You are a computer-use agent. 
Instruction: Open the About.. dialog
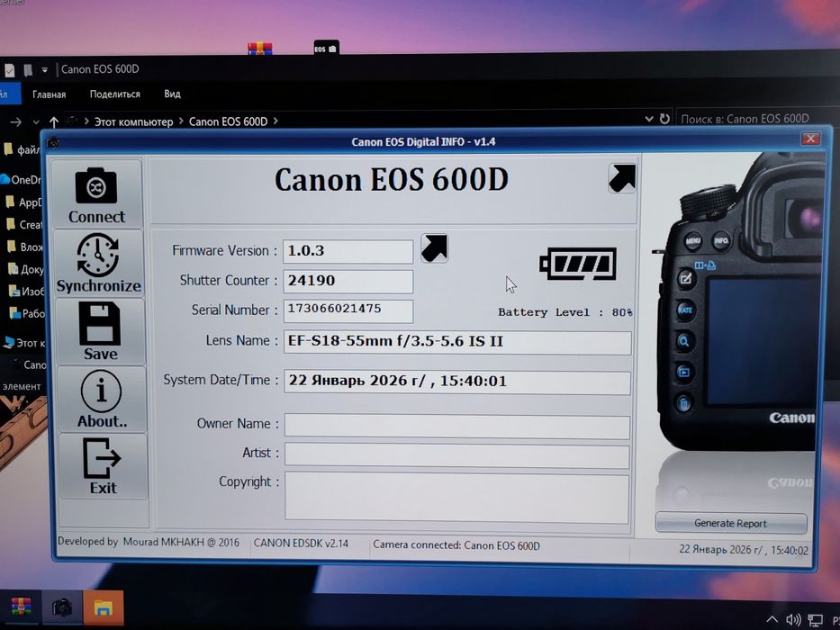point(102,399)
